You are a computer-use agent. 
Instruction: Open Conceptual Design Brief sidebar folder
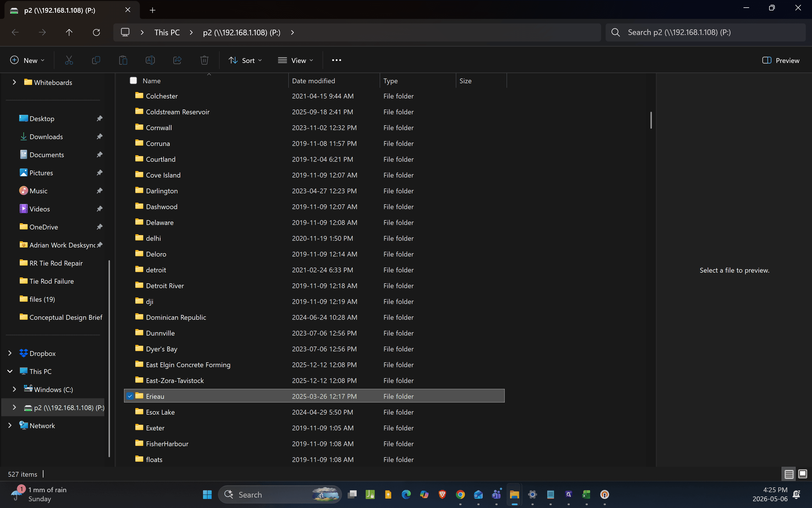66,317
